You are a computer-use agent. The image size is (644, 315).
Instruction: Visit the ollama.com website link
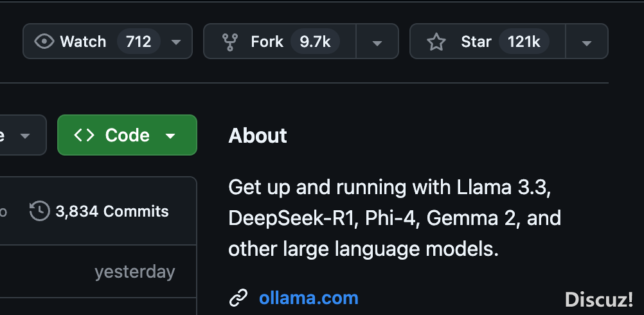[x=309, y=298]
